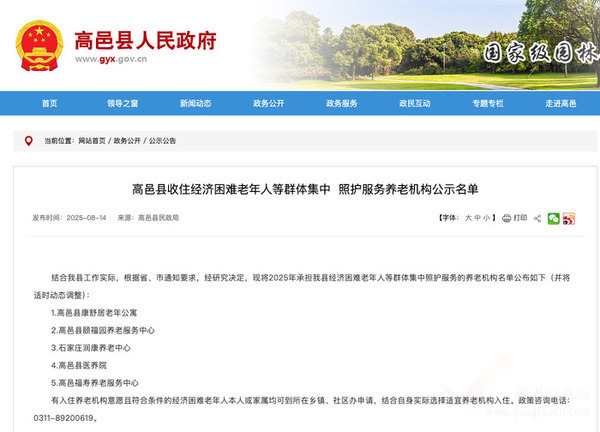The image size is (600, 432).
Task: Click the source 高邑县民政局 text
Action: [x=158, y=218]
